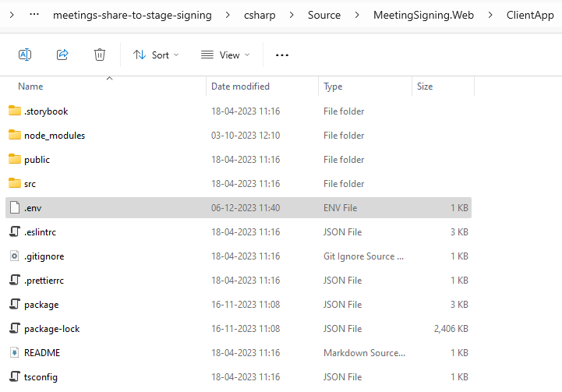Open the View dropdown menu
This screenshot has height=392, width=562.
tap(225, 55)
